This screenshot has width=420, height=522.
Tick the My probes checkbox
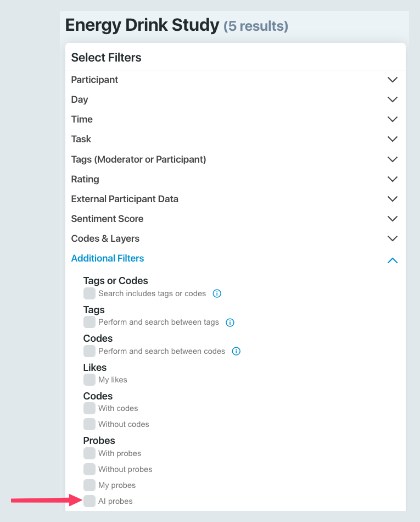[x=89, y=485]
